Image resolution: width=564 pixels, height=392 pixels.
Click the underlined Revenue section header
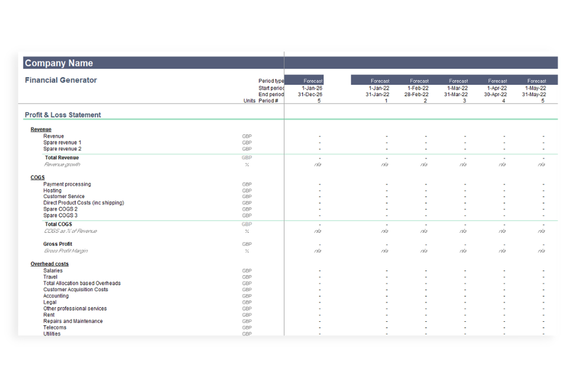coord(41,130)
